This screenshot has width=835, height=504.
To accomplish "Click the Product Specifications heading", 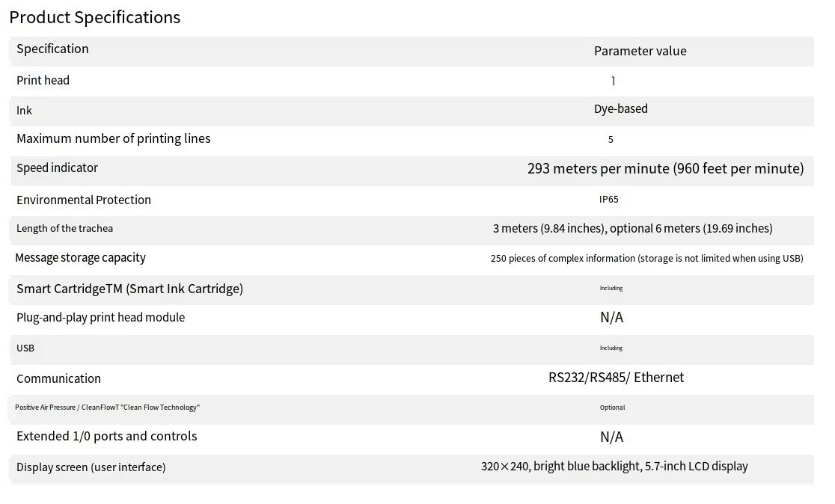I will pos(95,17).
